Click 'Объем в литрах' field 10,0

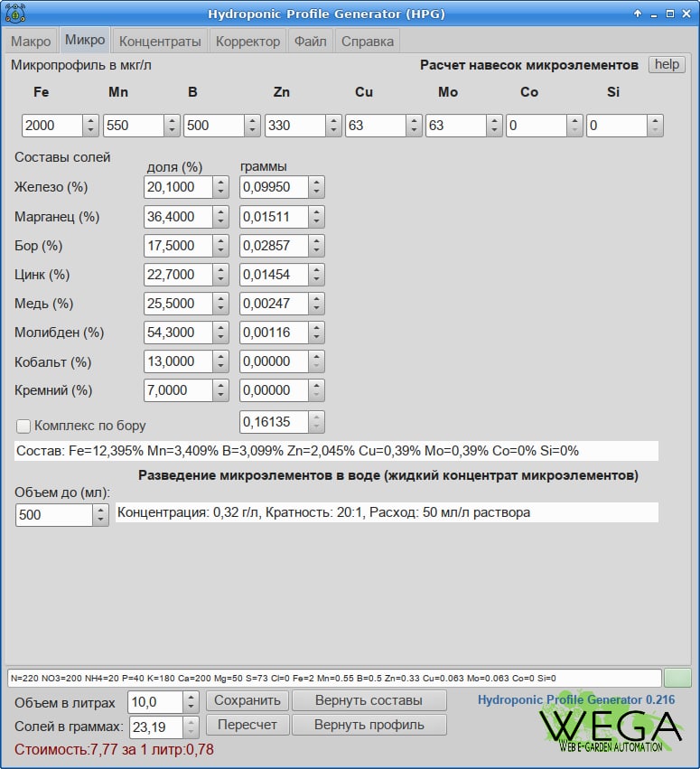point(155,702)
